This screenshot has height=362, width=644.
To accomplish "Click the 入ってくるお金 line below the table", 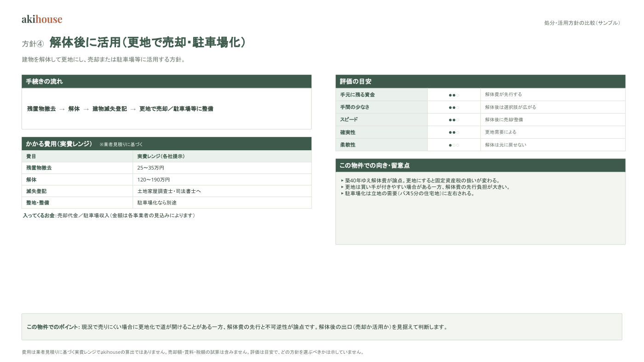I will point(109,215).
